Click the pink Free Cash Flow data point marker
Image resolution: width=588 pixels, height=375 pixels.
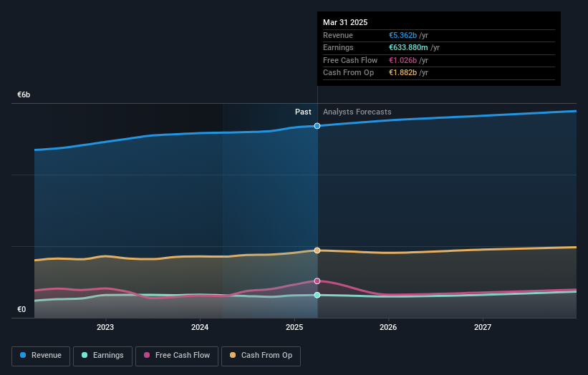(x=317, y=281)
